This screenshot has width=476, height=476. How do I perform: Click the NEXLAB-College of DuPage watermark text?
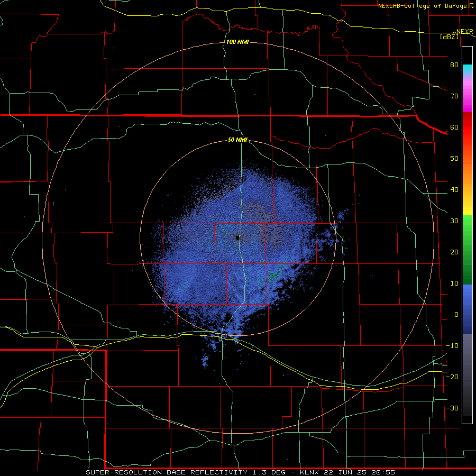(x=424, y=6)
